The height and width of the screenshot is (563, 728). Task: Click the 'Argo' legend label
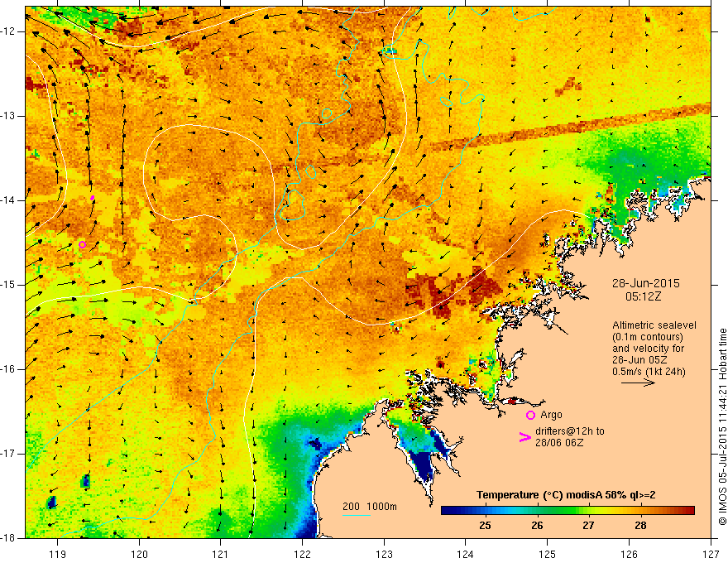tap(551, 414)
